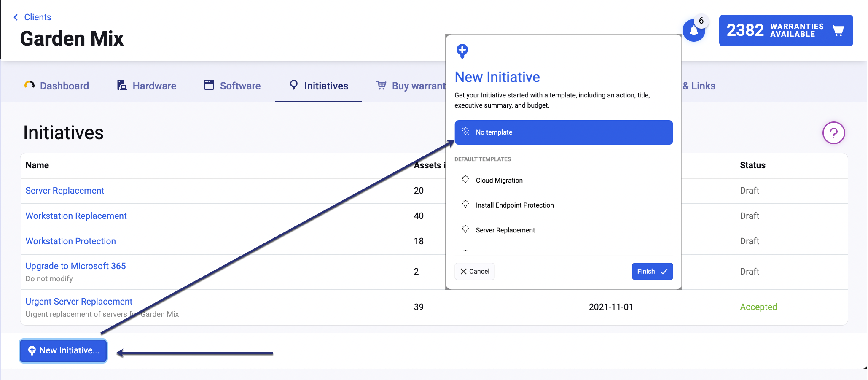Screen dimensions: 868x380
Task: Click the 20 assets cell
Action: (419, 191)
